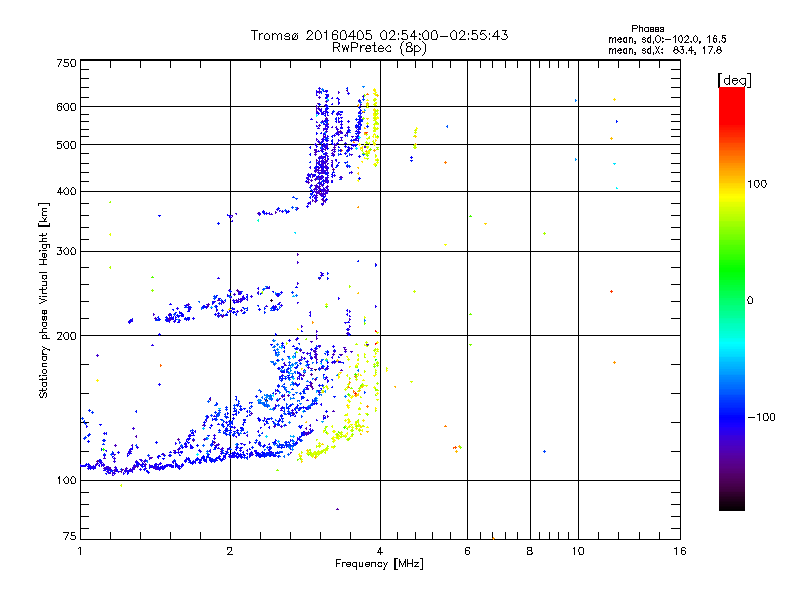Click the x-axis tick label '8'
Image resolution: width=800 pixels, height=600 pixels.
point(530,551)
